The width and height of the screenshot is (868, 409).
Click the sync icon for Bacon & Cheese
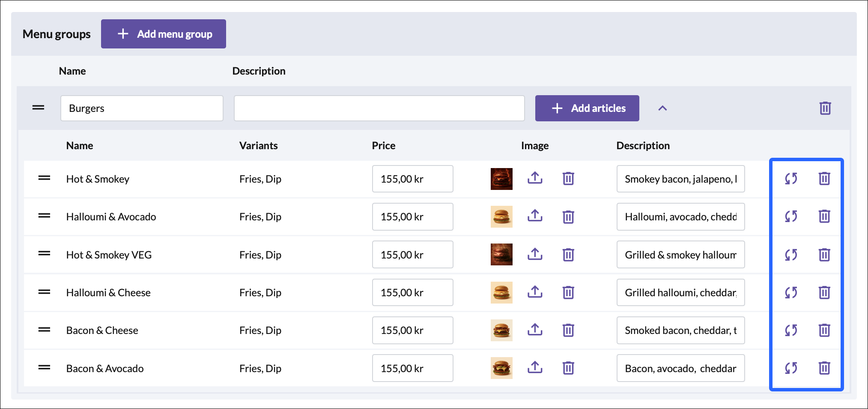(791, 330)
